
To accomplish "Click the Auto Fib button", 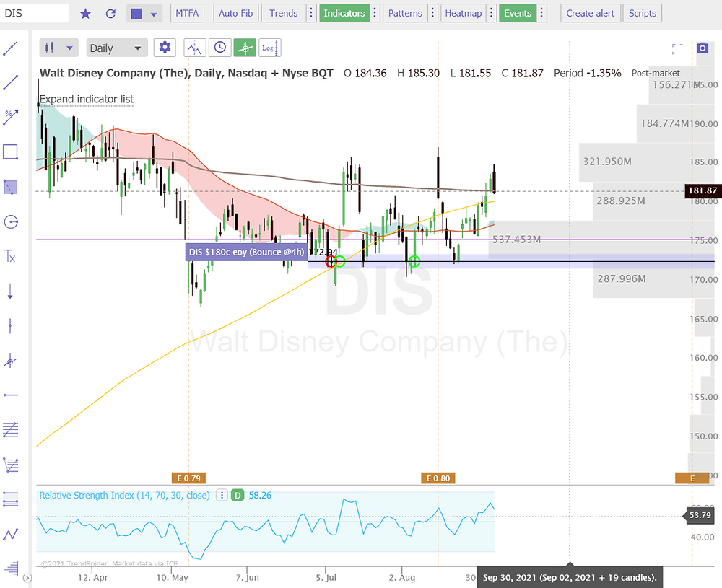I will point(236,13).
